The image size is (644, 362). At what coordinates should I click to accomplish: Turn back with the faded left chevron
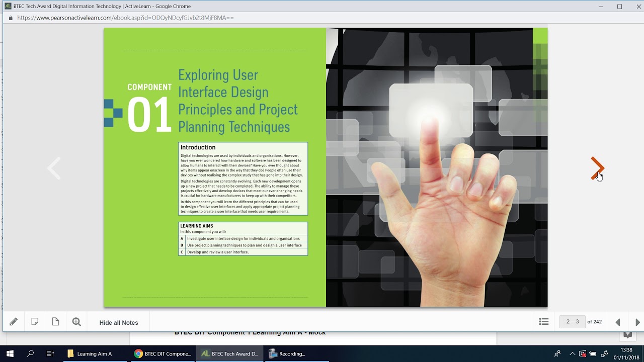[x=54, y=168]
